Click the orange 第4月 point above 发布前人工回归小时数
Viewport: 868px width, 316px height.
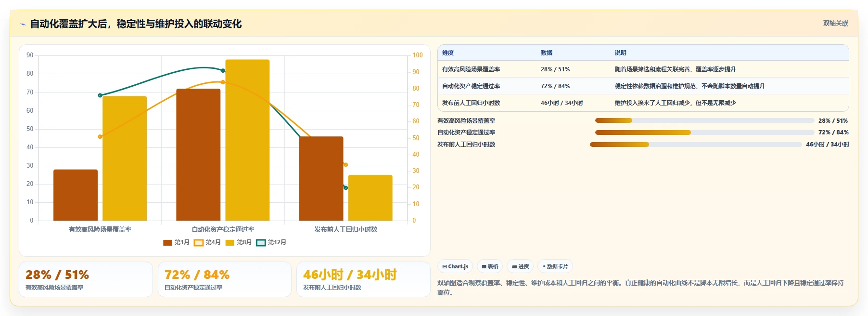tap(345, 165)
